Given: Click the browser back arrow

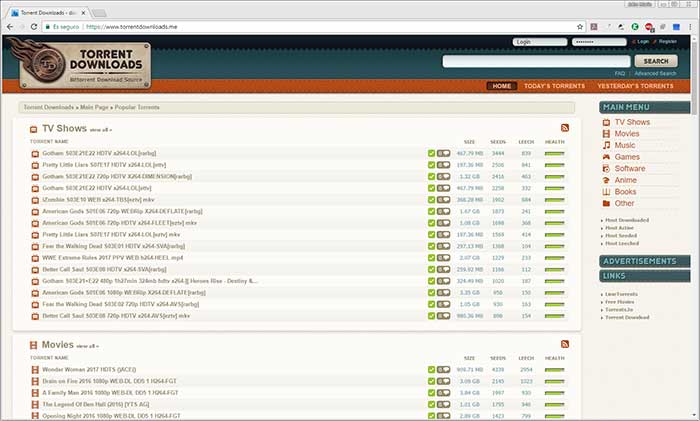Looking at the screenshot, I should [x=10, y=27].
